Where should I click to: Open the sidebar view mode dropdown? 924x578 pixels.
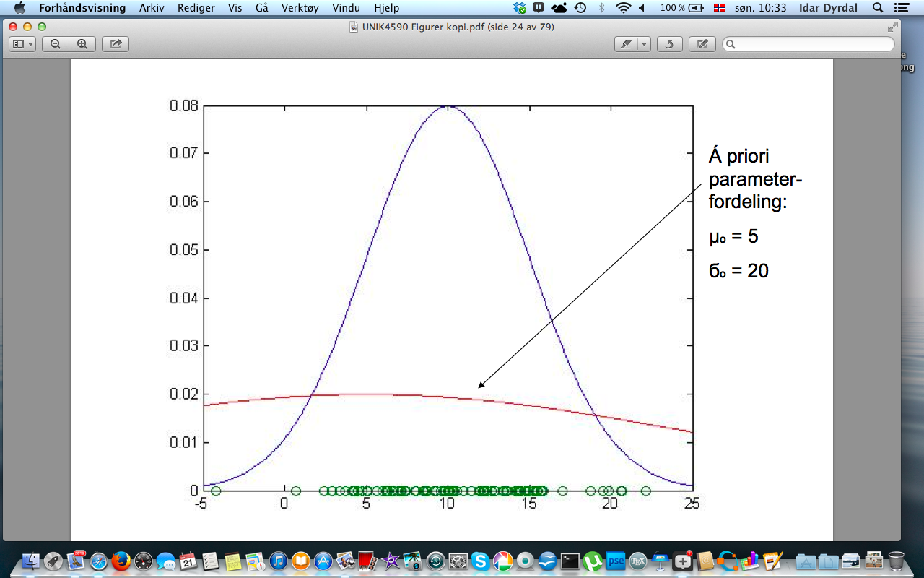tap(23, 44)
